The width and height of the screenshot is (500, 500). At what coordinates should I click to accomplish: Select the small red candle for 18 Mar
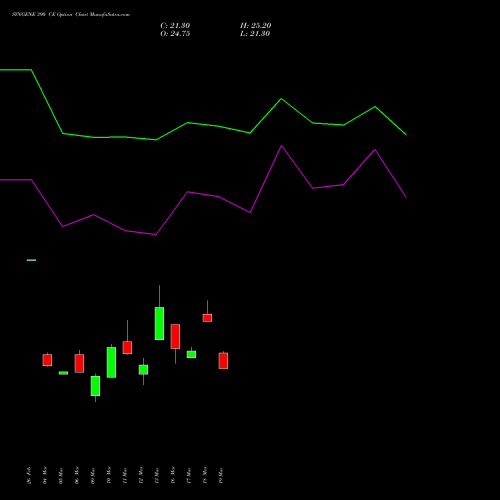[x=207, y=318]
